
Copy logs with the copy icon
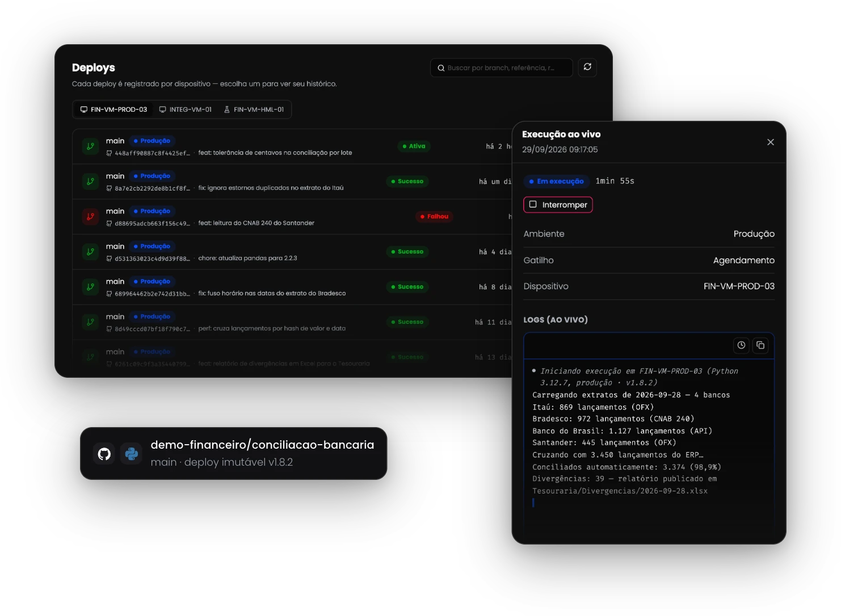pos(760,345)
